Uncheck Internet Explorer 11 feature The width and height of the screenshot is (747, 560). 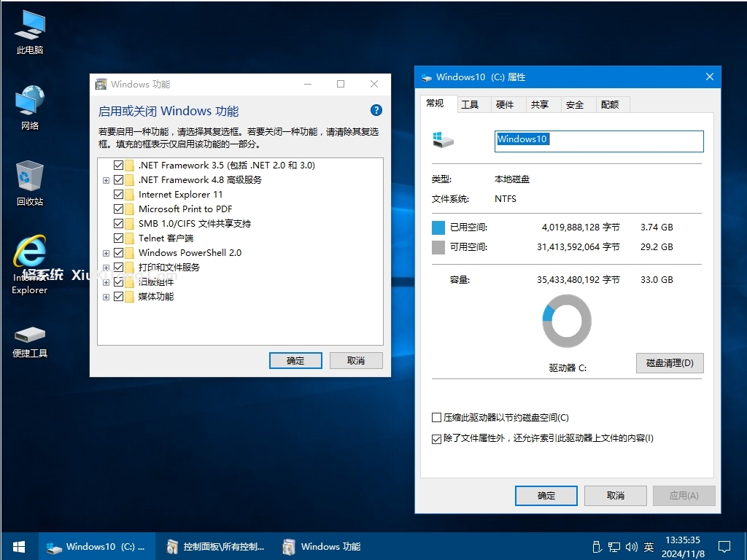click(x=119, y=194)
